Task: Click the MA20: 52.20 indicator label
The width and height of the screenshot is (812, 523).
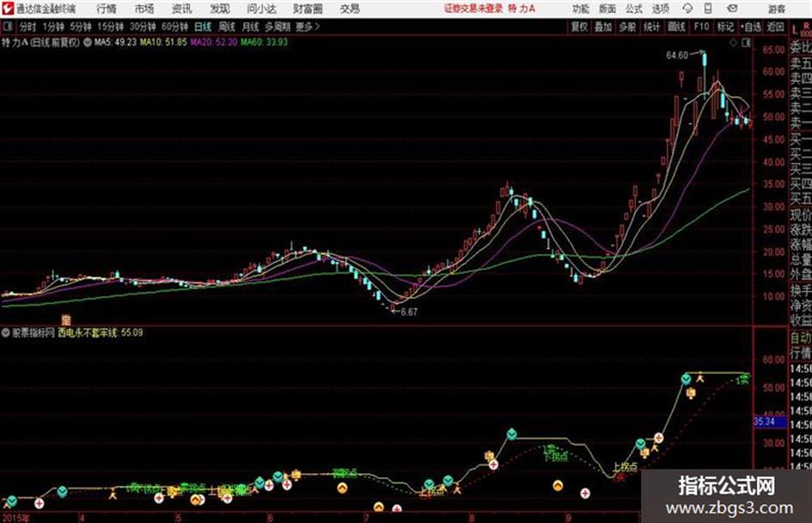Action: click(x=213, y=42)
